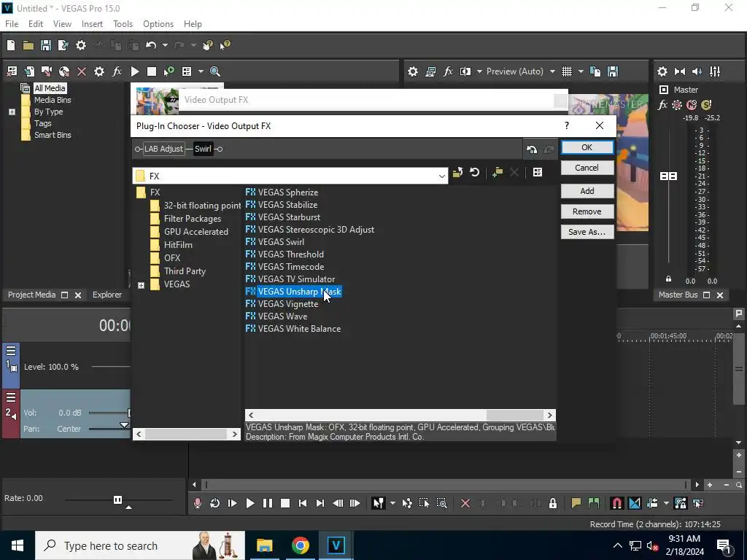Open Media FX icon in Project Media toolbar
The width and height of the screenshot is (747, 560).
(117, 71)
